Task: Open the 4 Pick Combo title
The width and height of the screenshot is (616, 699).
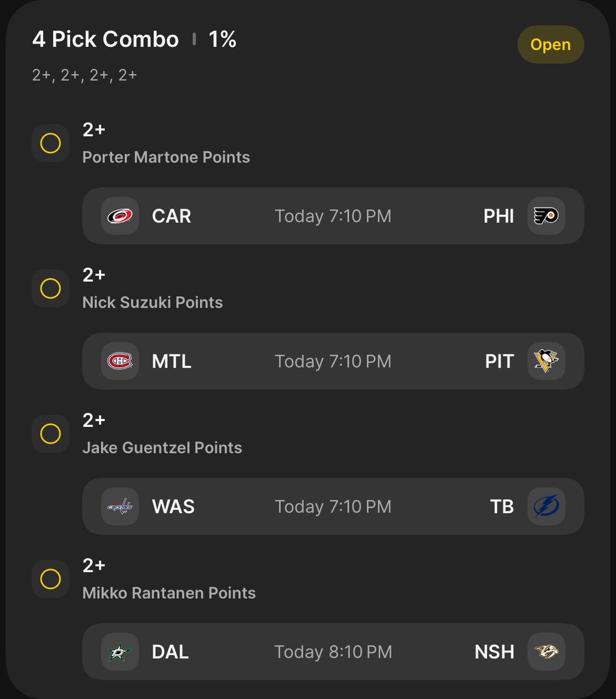Action: point(105,40)
